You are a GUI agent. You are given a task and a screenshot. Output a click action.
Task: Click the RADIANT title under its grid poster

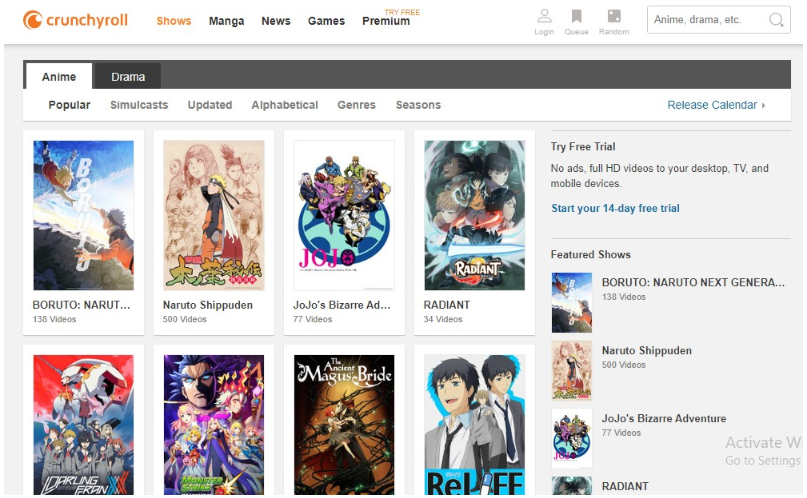tap(446, 305)
